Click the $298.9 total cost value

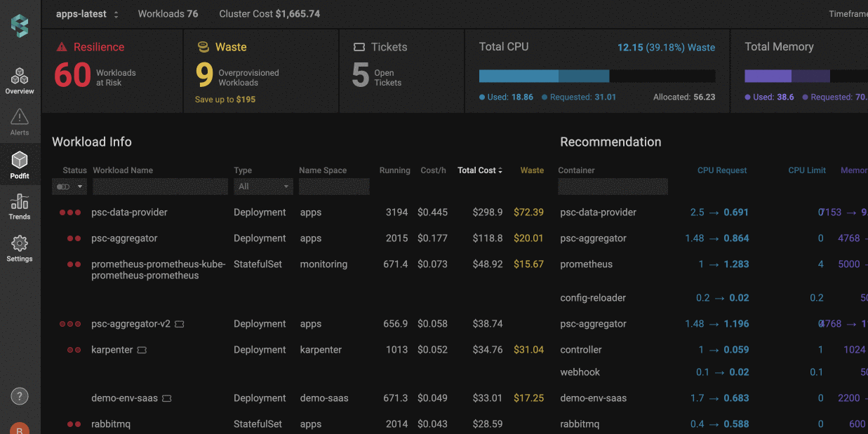[x=488, y=212]
